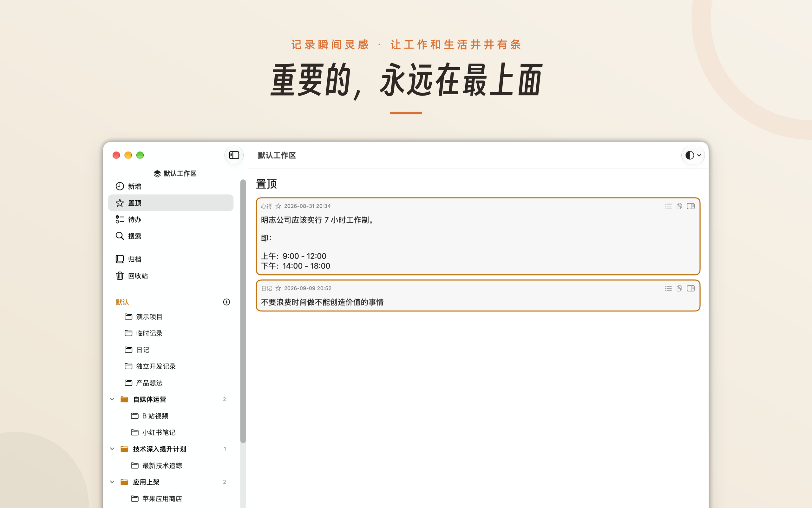Screen dimensions: 812x508
Task: Unpin the 心得 note via star
Action: 278,206
